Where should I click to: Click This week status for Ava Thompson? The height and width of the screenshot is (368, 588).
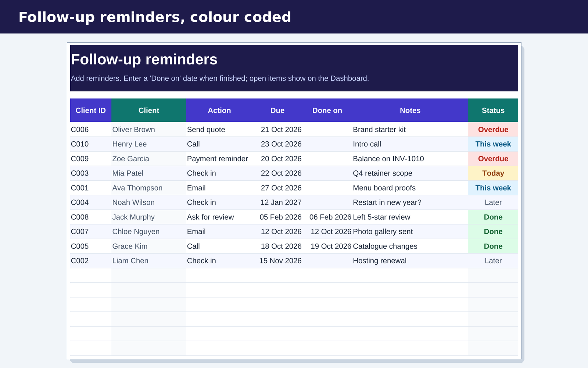pyautogui.click(x=493, y=188)
